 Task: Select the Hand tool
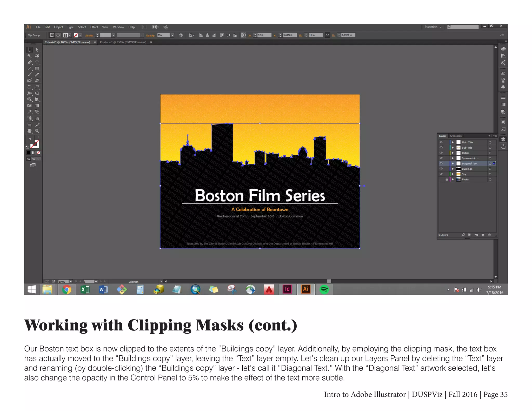pos(29,131)
